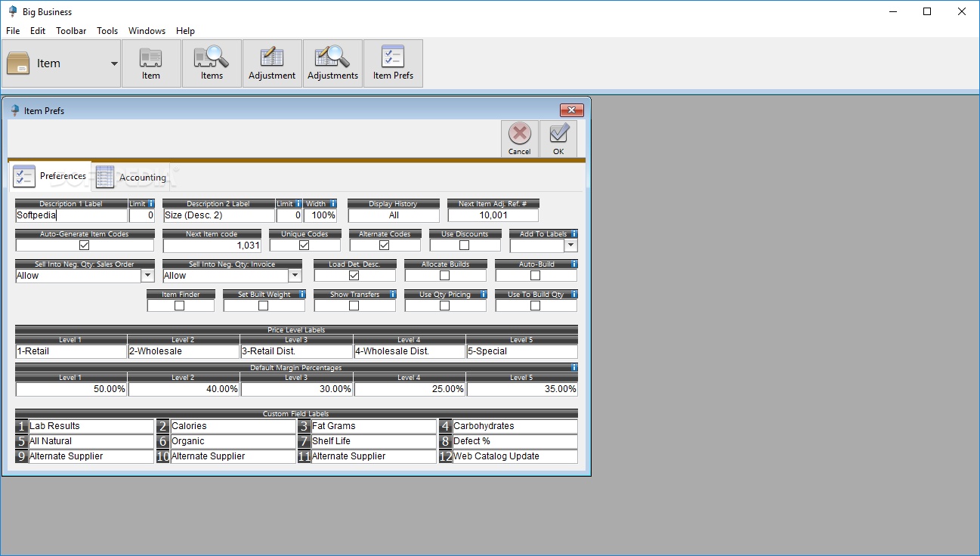Image resolution: width=980 pixels, height=556 pixels.
Task: Click Price Level 1 label 1-Retail
Action: (x=71, y=351)
